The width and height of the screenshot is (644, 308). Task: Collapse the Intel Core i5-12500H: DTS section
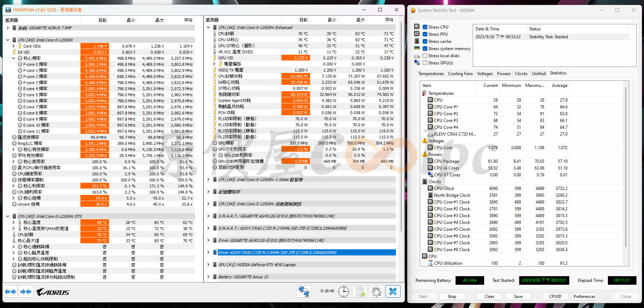8,216
